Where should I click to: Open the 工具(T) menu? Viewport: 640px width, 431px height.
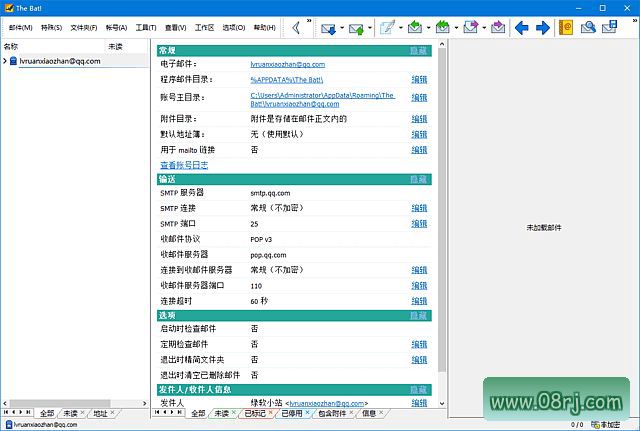(146, 28)
